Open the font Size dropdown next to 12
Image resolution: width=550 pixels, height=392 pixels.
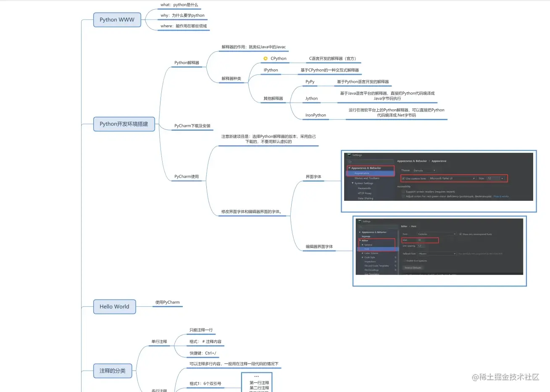coord(502,178)
